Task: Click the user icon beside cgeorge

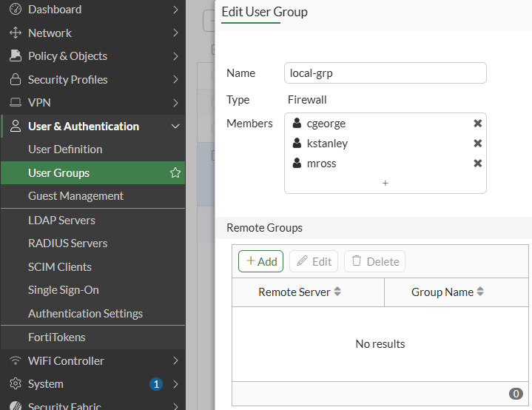Action: (x=297, y=123)
